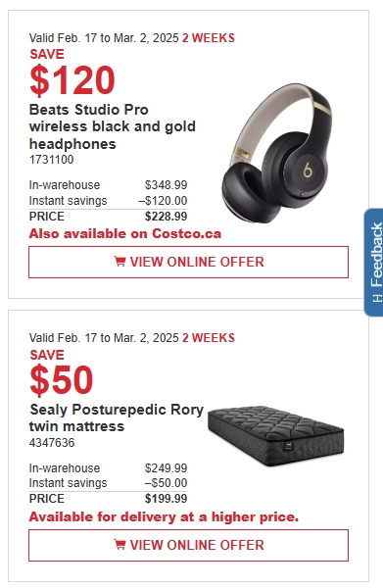Click the $228.99 final price

coord(166,217)
